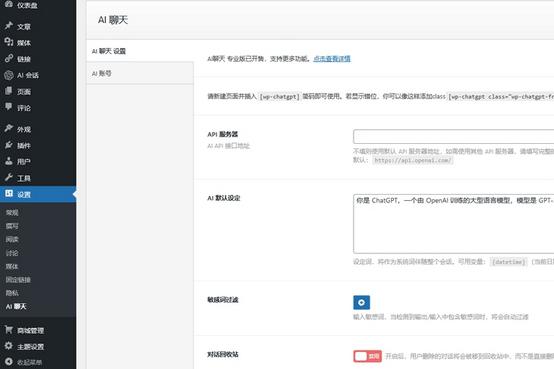Switch to the AI 聊天 设置 tab
Image resolution: width=554 pixels, height=369 pixels.
140,51
